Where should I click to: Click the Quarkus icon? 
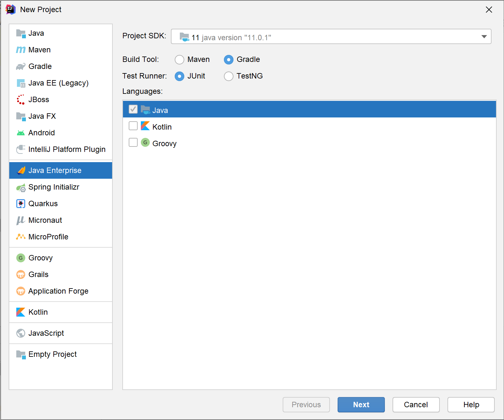(x=21, y=204)
